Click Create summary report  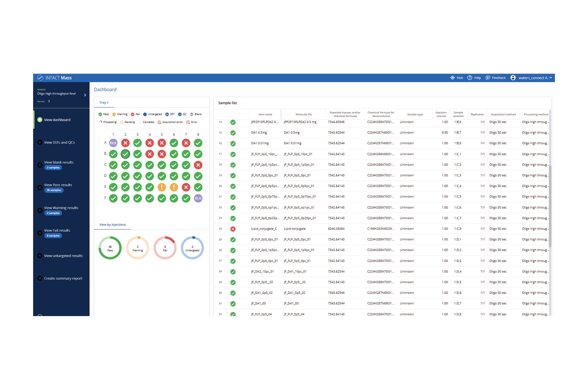coord(63,278)
